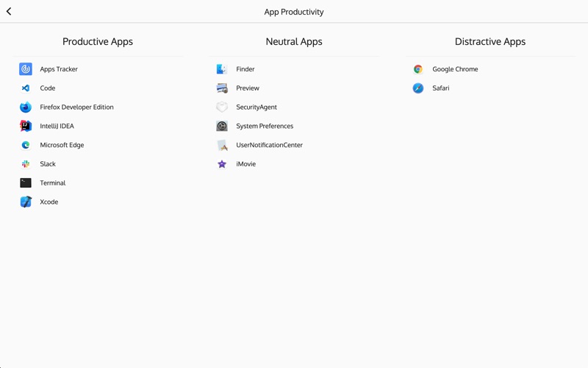Click the Visual Studio Code icon
The width and height of the screenshot is (588, 368).
(26, 88)
